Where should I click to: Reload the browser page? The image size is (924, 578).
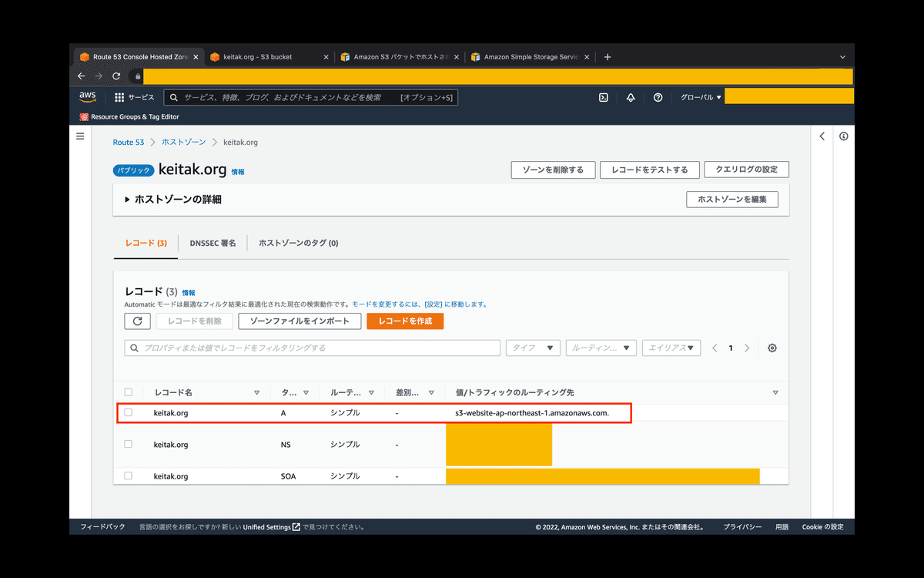[116, 76]
